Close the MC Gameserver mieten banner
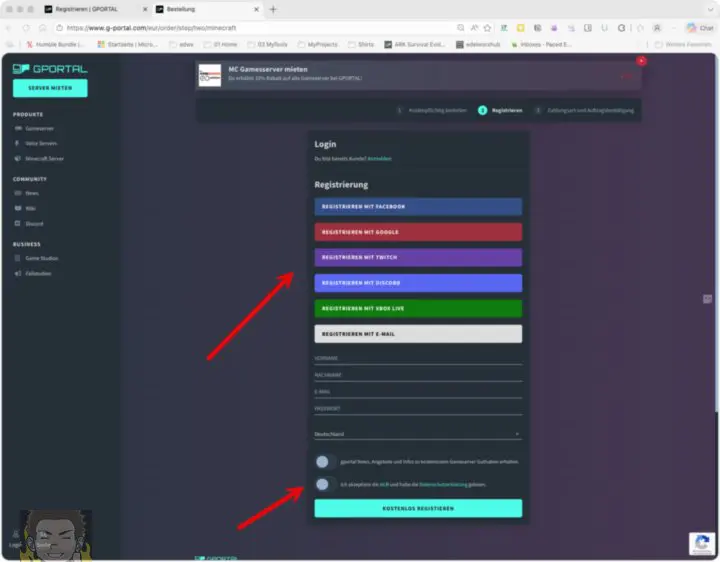The width and height of the screenshot is (720, 562). point(641,61)
